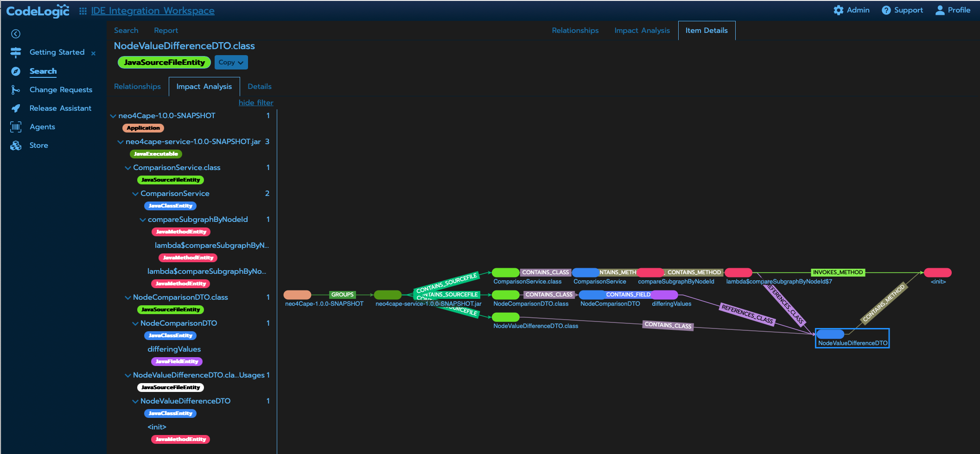Viewport: 980px width, 454px height.
Task: Switch to the Relationships tab
Action: (137, 86)
